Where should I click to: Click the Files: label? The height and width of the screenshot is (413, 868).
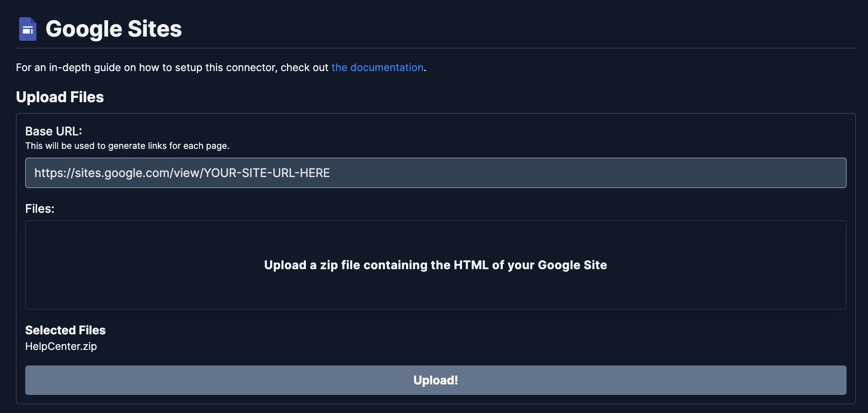(40, 209)
